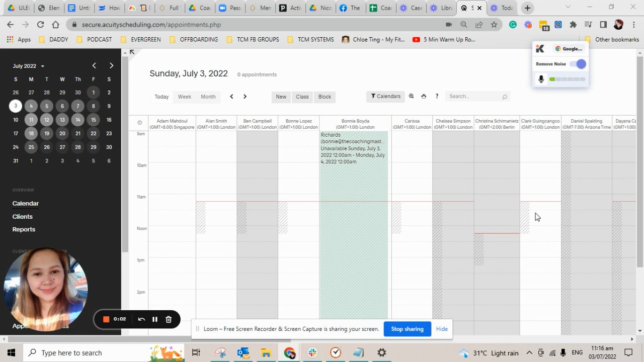Viewport: 644px width, 362px height.
Task: Click the Krisp microphone level meter
Action: [568, 79]
